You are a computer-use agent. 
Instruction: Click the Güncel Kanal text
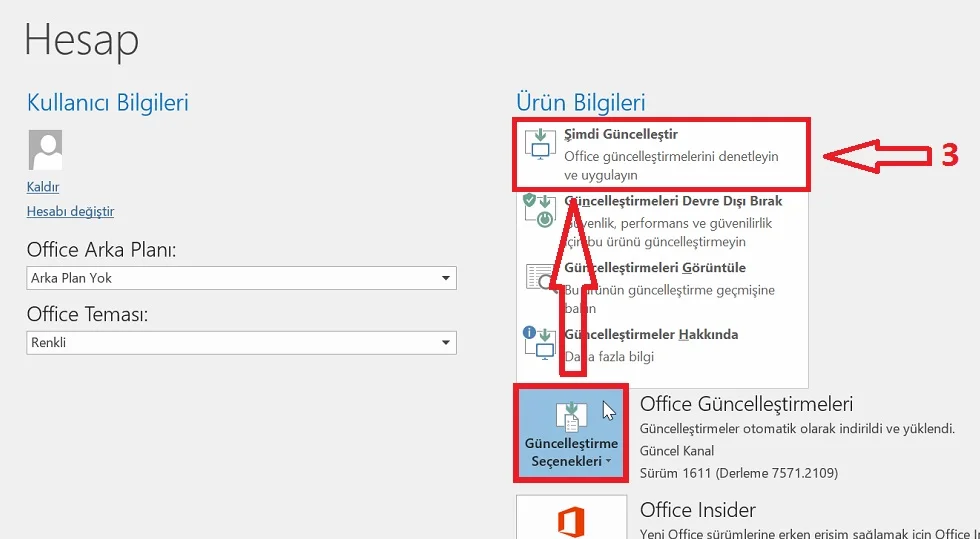pos(677,451)
